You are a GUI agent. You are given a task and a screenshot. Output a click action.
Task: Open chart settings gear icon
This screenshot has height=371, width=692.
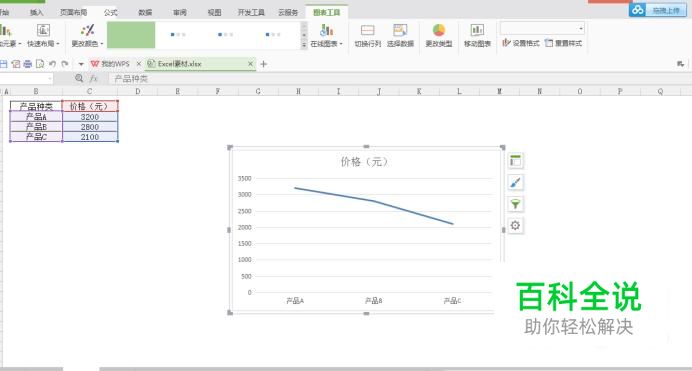point(515,225)
